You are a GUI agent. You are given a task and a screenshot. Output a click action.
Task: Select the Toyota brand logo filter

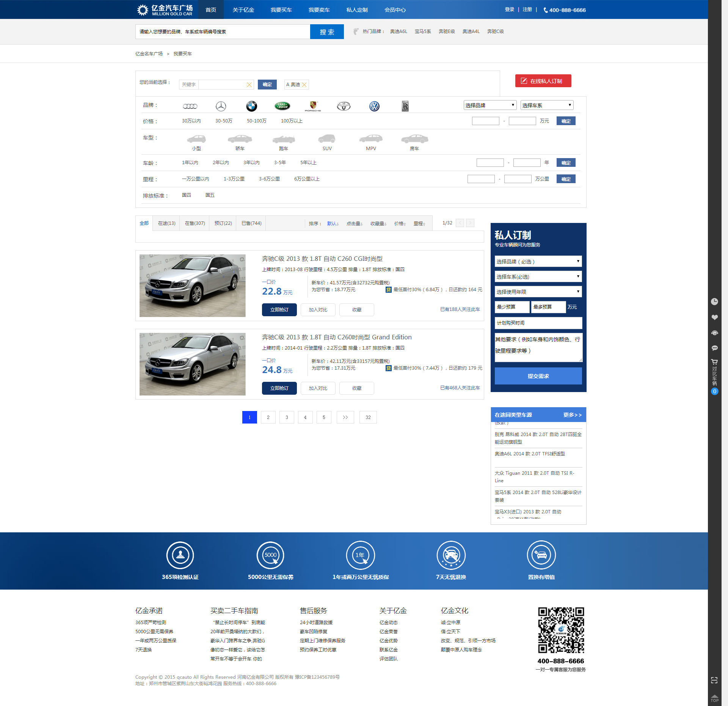(x=344, y=106)
